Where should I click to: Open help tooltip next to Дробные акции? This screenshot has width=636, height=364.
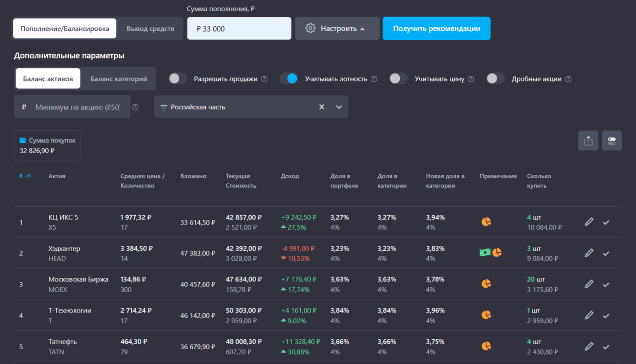pos(568,79)
